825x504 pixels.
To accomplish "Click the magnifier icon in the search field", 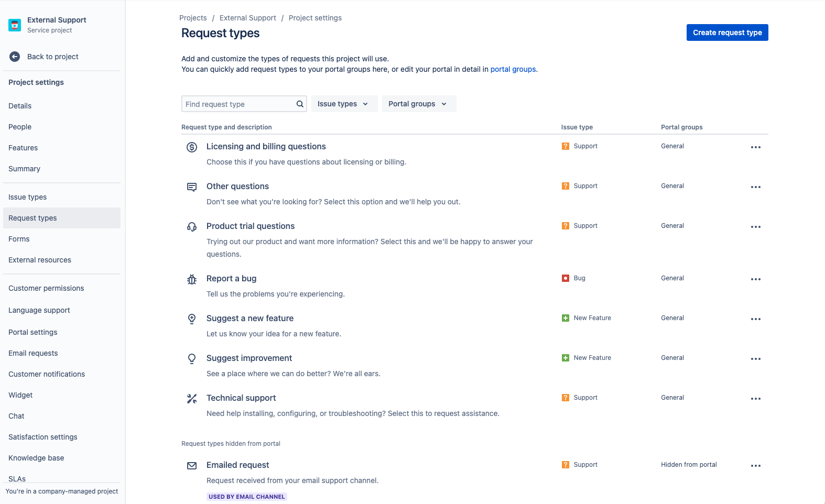I will click(300, 104).
